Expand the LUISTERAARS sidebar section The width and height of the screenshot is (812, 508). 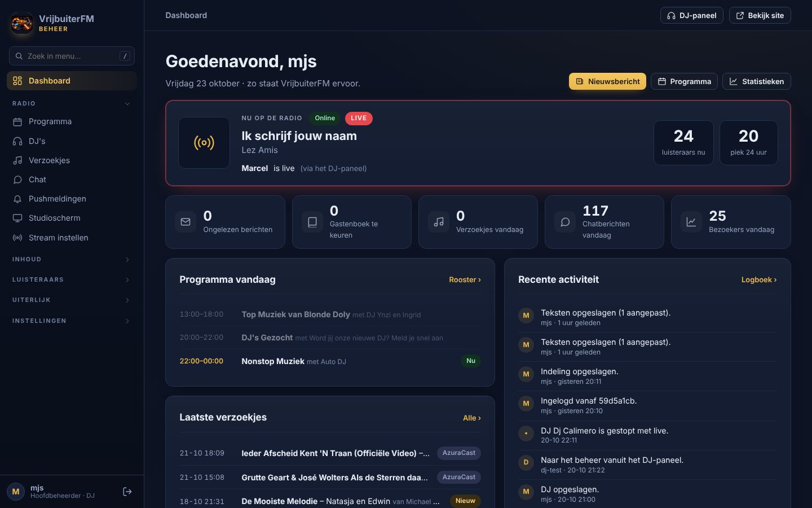coord(72,279)
